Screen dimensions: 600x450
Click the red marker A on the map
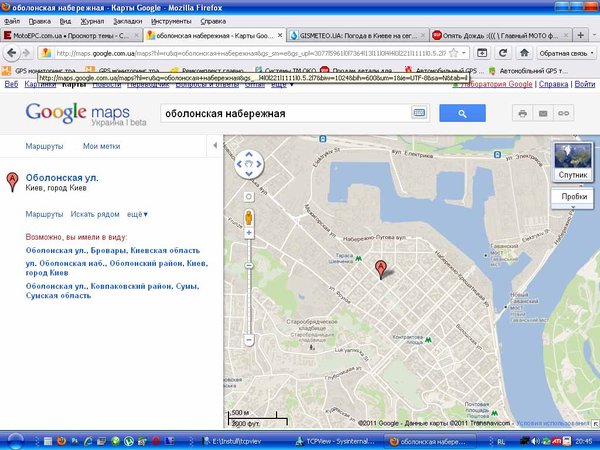[x=380, y=269]
